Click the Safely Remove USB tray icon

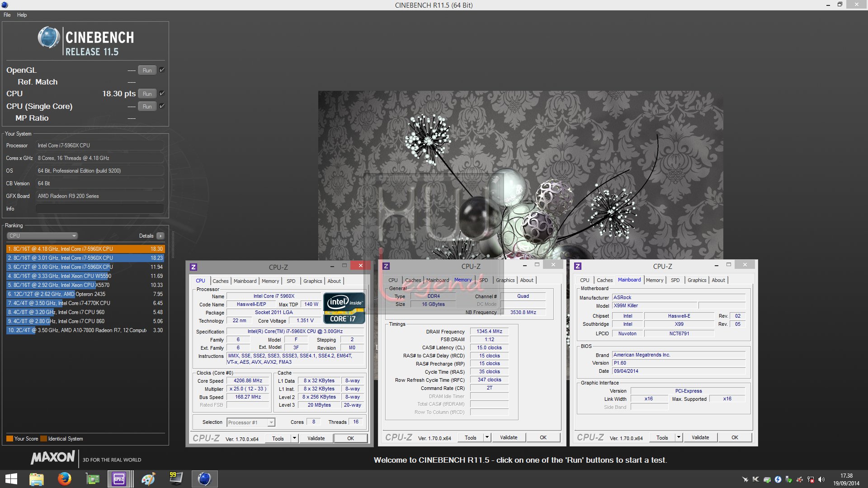[789, 479]
